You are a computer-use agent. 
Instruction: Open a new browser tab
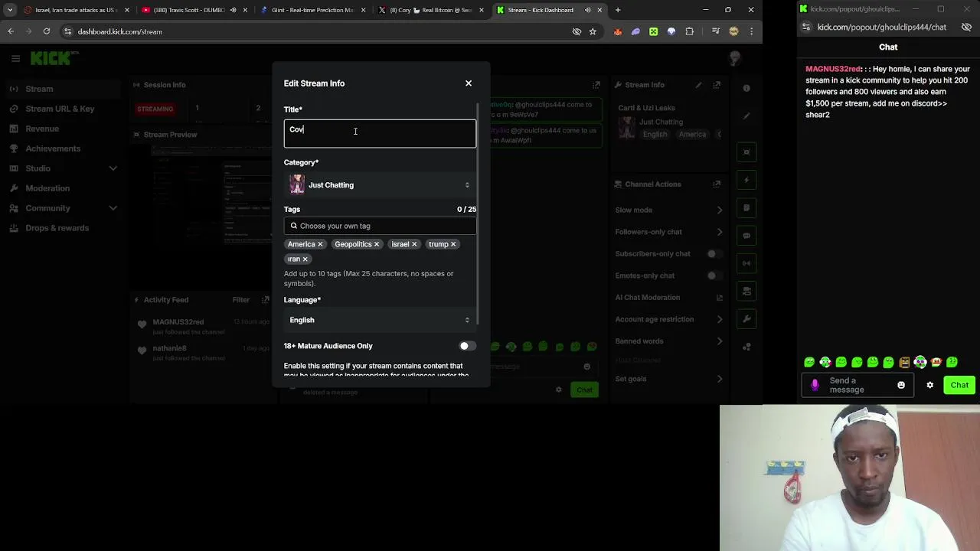coord(618,10)
